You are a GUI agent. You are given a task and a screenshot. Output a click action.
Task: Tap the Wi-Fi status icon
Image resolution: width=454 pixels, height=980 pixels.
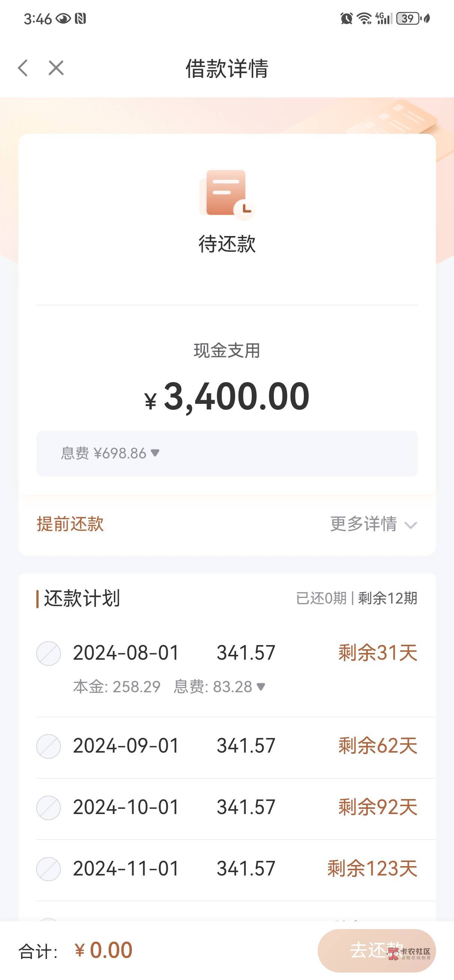pos(364,18)
